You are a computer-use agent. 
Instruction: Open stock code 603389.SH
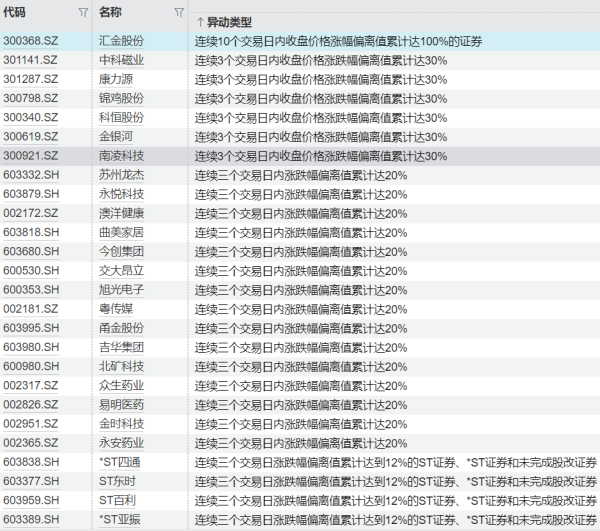tap(31, 519)
